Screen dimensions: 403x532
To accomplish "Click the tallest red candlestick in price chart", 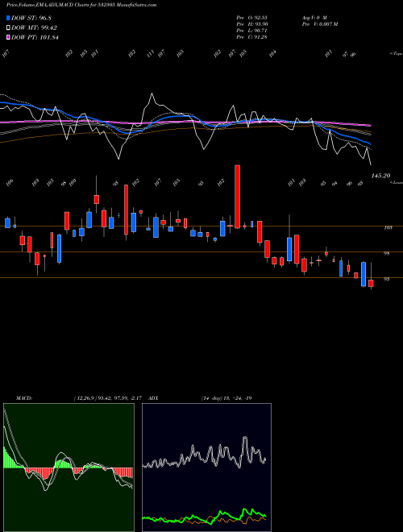I will pyautogui.click(x=238, y=197).
